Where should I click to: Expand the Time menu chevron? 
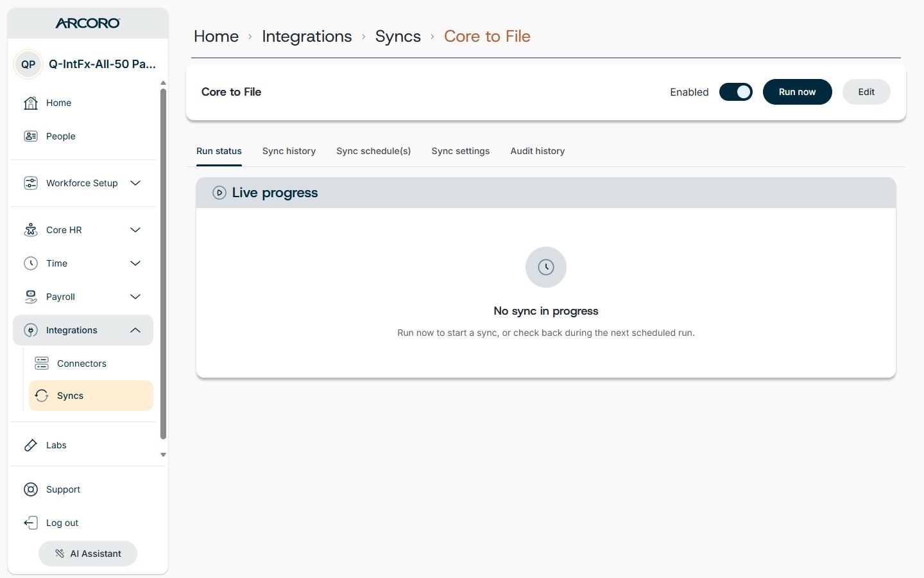click(x=135, y=263)
